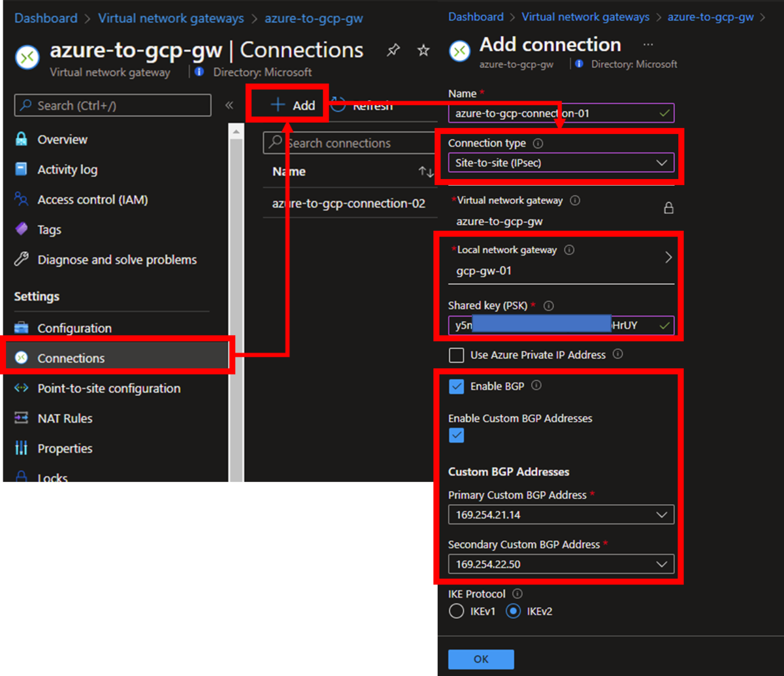This screenshot has height=676, width=784.
Task: Click the Access control people icon
Action: click(22, 199)
